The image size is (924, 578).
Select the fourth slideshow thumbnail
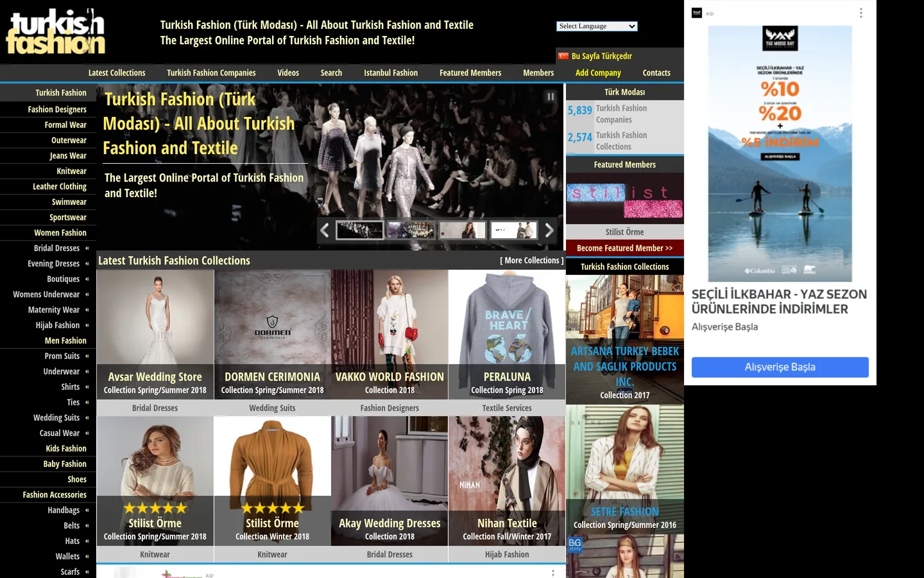(x=514, y=230)
